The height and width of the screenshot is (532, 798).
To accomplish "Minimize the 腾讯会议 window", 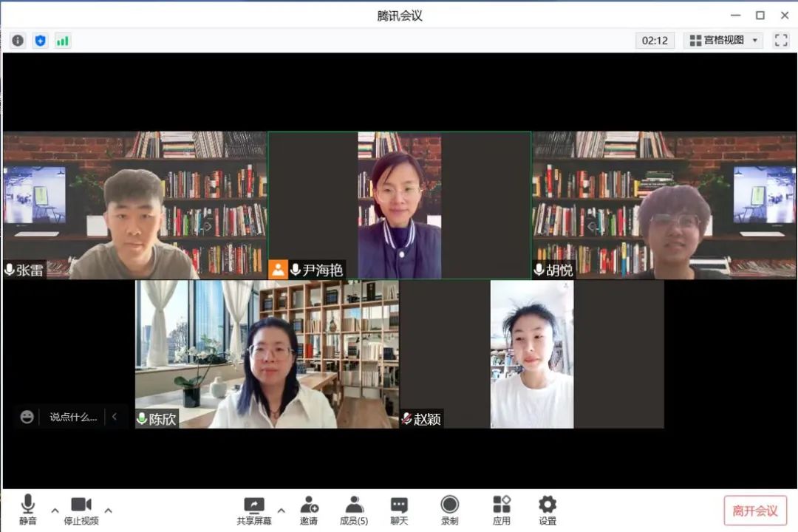I will (735, 16).
